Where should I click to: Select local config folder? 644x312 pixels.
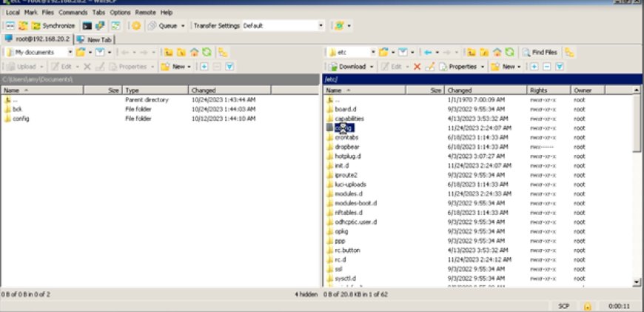click(x=21, y=119)
